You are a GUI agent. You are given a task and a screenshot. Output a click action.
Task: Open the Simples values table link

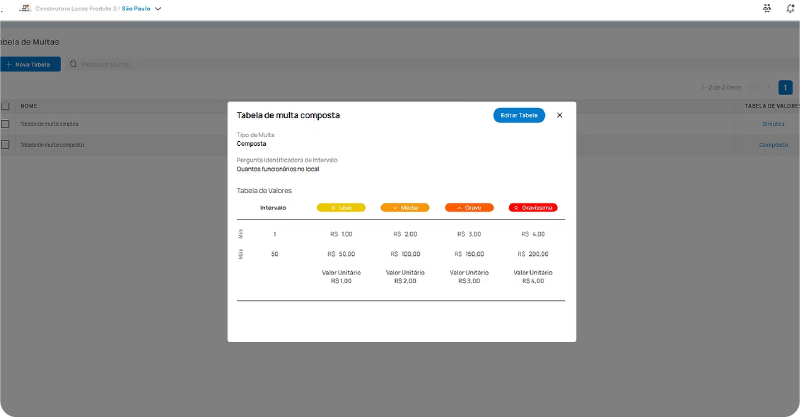[773, 124]
